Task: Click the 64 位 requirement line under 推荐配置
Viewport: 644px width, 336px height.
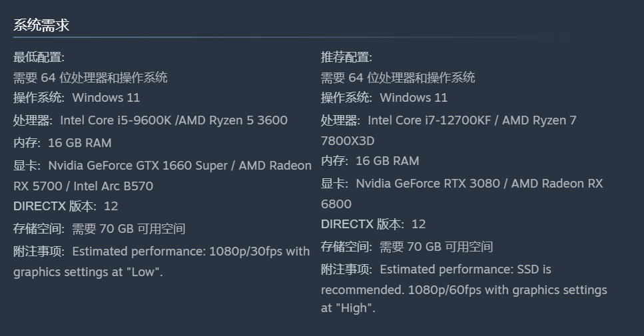Action: click(398, 77)
